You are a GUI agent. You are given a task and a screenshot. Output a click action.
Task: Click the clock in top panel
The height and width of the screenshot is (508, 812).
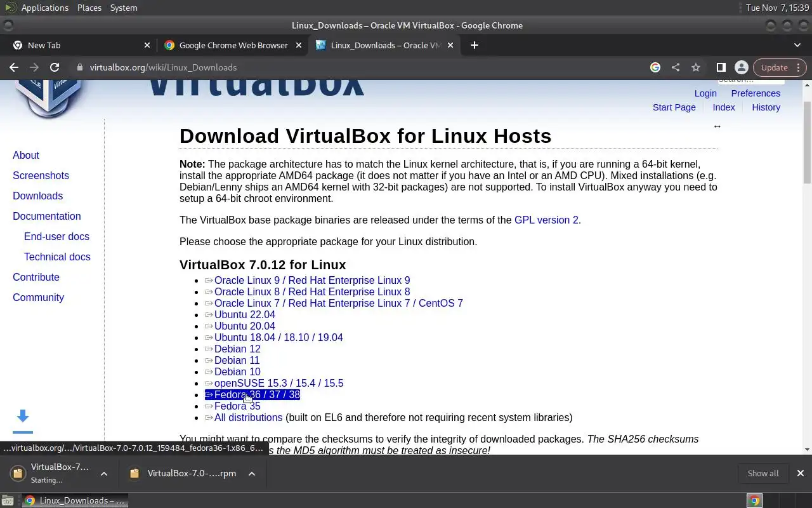[x=777, y=8]
